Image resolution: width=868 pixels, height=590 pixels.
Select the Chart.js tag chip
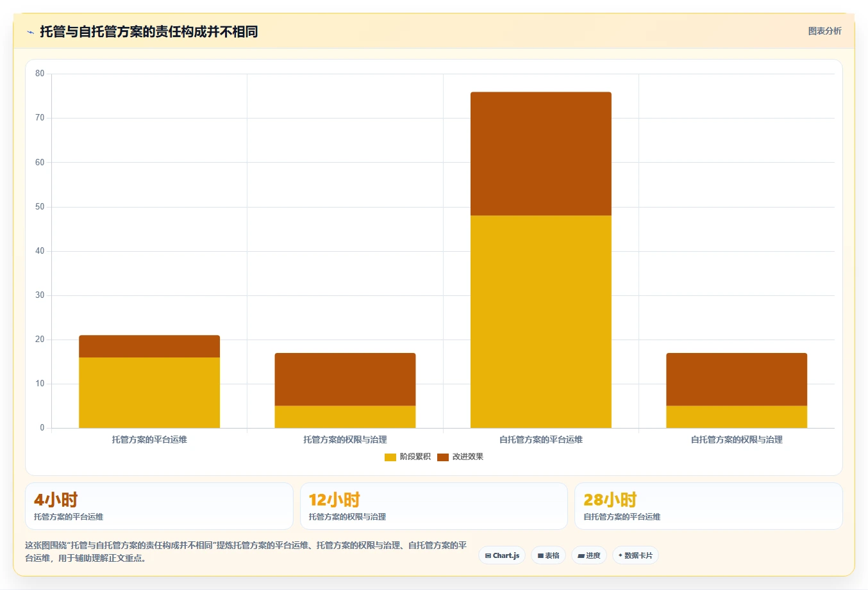click(502, 555)
